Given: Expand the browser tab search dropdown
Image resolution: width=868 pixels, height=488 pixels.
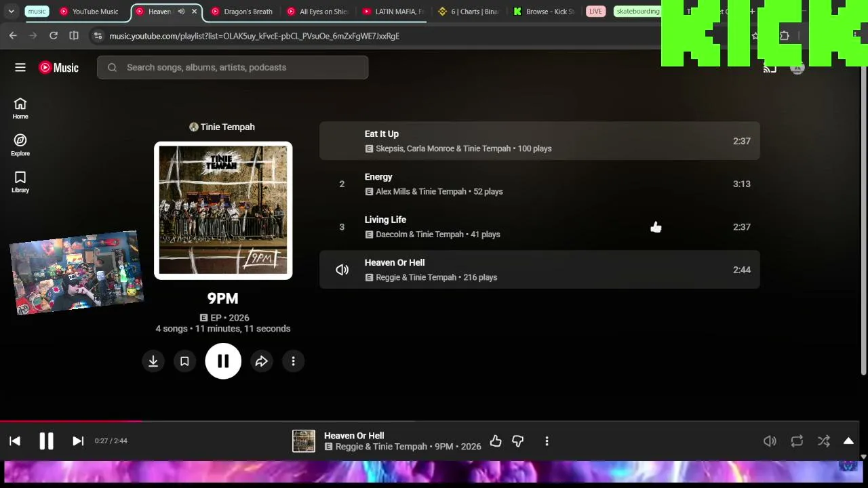Looking at the screenshot, I should 11,12.
